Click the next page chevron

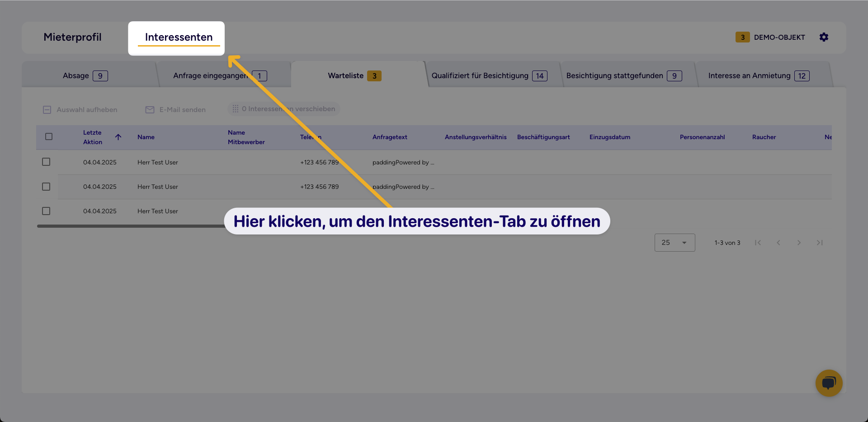tap(799, 243)
